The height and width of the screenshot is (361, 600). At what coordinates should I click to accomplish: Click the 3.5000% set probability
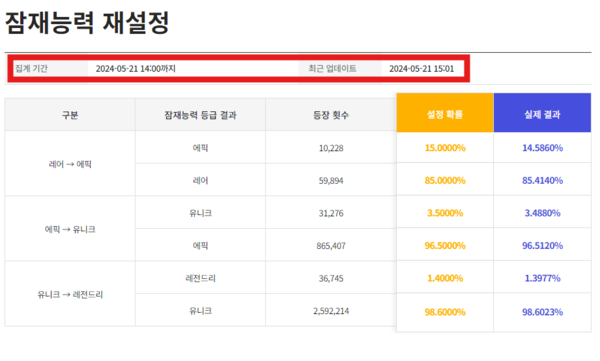445,213
